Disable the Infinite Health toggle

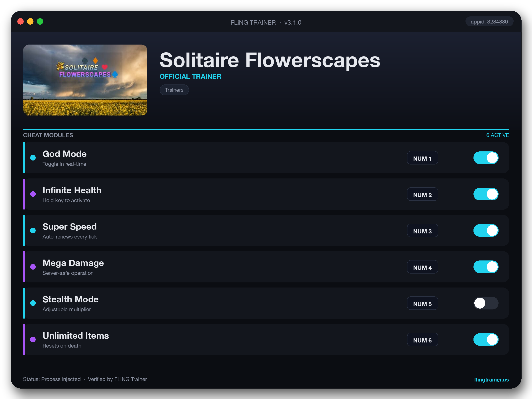486,194
